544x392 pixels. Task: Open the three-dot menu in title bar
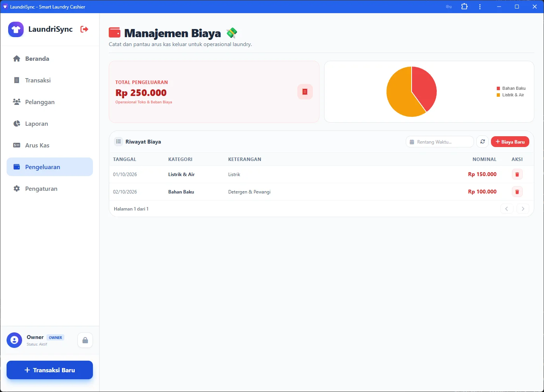tap(480, 7)
